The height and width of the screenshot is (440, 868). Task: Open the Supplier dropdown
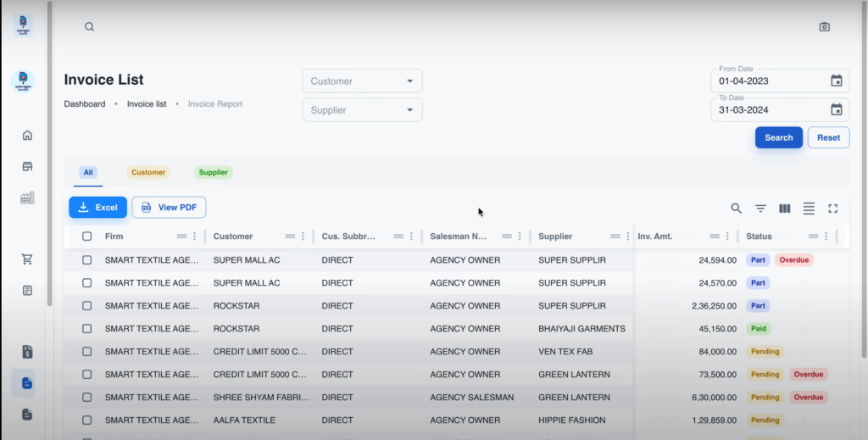tap(362, 109)
